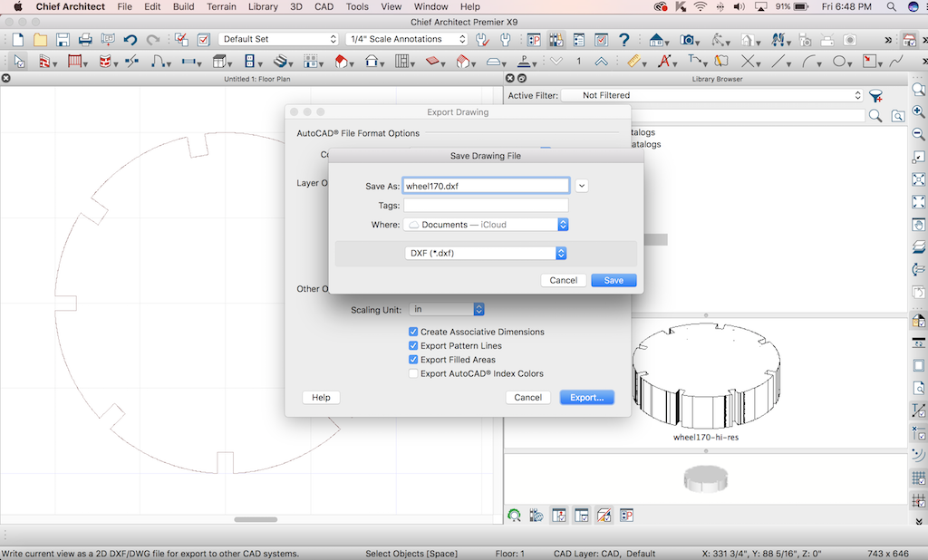Select the Spline tool icon

896,61
